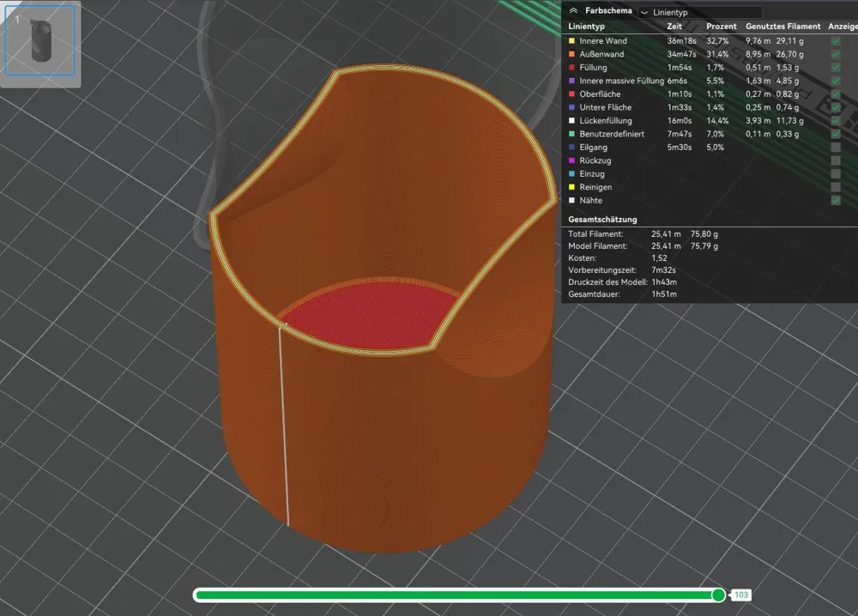Select the red Füllung color square
Image resolution: width=858 pixels, height=616 pixels.
pyautogui.click(x=572, y=68)
